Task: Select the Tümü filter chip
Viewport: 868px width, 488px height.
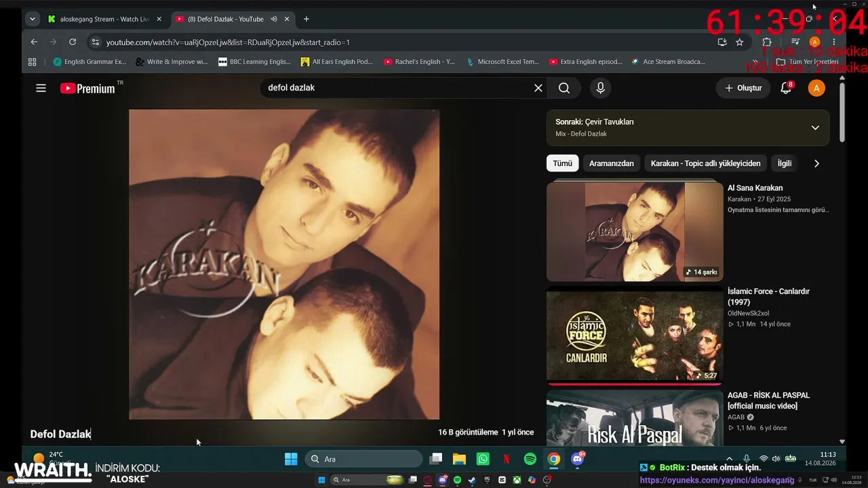Action: 563,163
